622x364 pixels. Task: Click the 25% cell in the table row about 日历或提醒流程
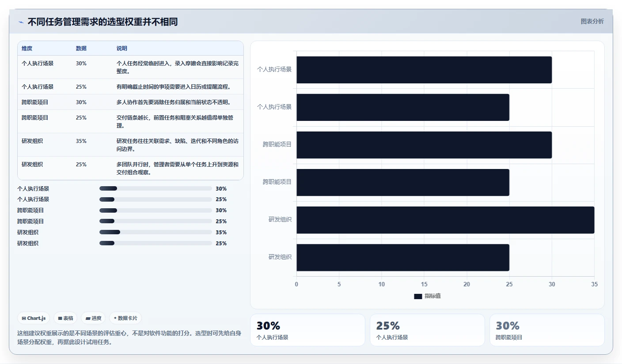pyautogui.click(x=81, y=87)
